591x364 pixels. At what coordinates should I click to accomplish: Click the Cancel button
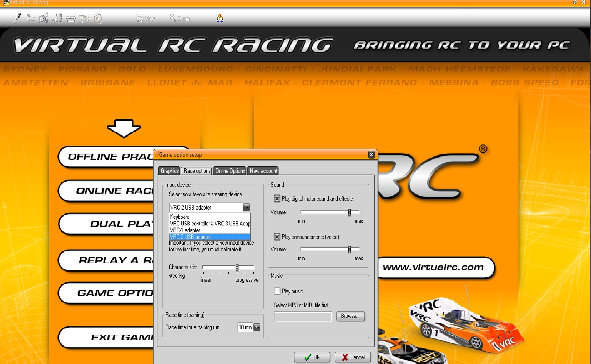pyautogui.click(x=353, y=357)
